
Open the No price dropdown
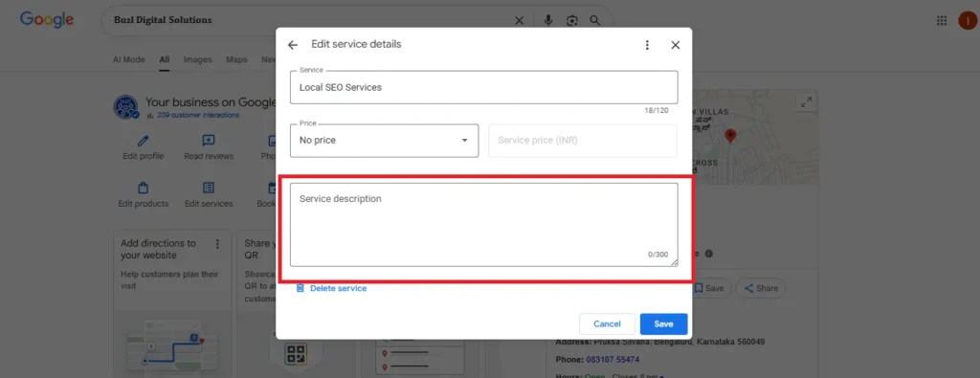click(385, 141)
